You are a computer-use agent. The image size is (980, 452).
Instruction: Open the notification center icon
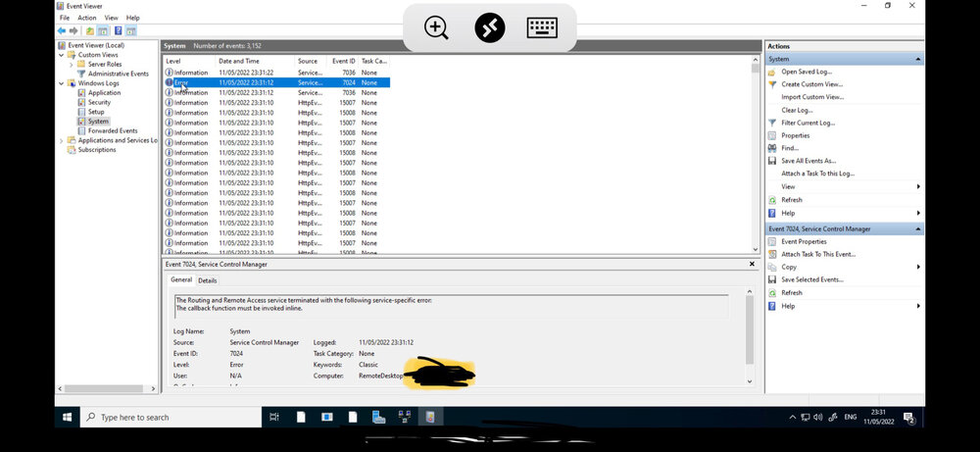point(909,418)
